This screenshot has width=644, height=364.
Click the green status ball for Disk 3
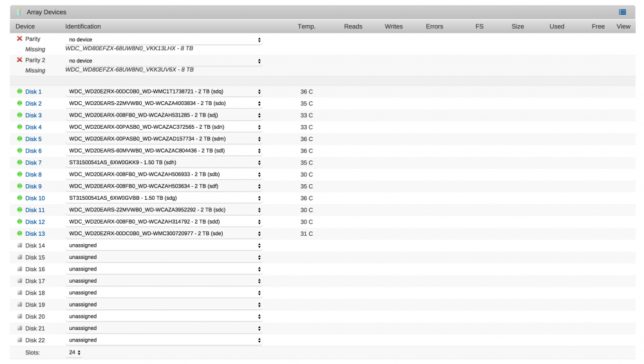(x=19, y=115)
